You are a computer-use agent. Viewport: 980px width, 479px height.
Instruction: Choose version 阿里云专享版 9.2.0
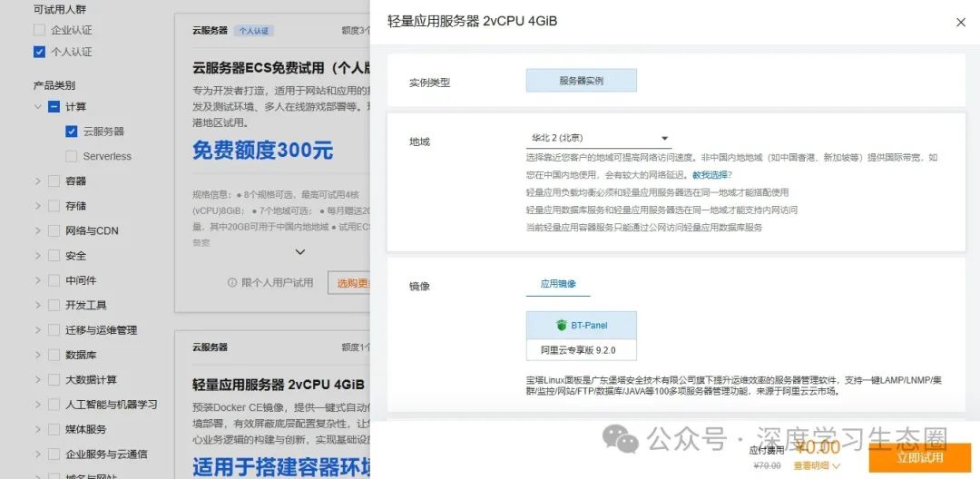[x=582, y=350]
